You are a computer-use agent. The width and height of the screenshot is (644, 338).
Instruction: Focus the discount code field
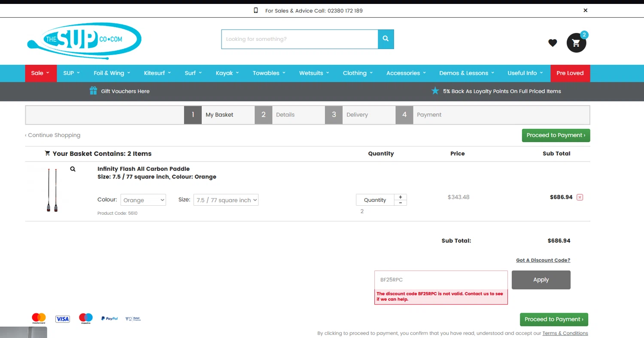[x=441, y=280]
